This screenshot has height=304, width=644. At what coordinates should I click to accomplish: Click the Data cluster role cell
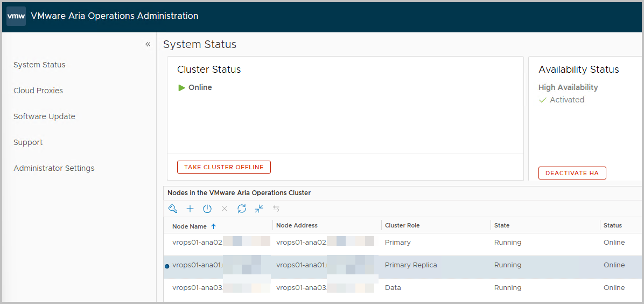coord(393,287)
